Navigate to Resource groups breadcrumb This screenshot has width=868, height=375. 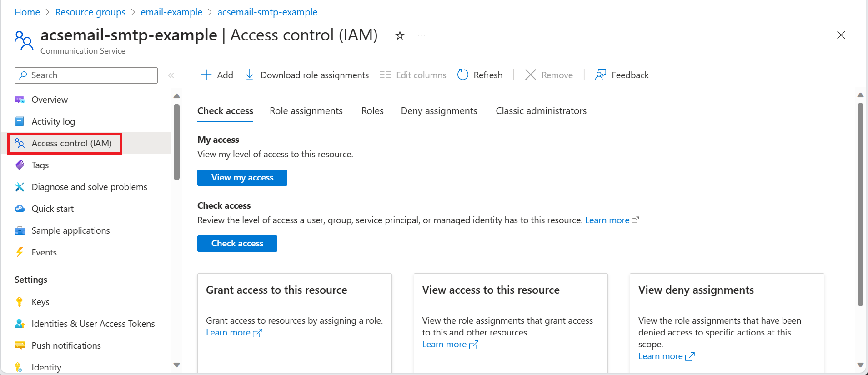pos(90,12)
